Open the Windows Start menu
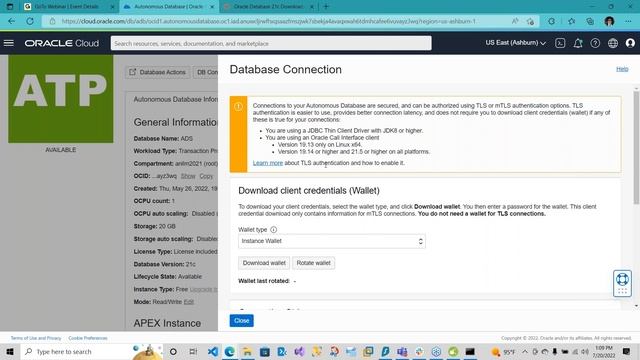The image size is (640, 360). [x=10, y=351]
